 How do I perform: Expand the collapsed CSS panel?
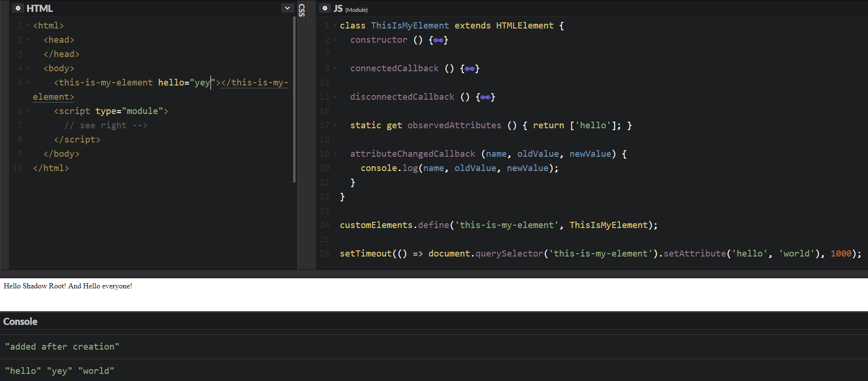click(302, 10)
